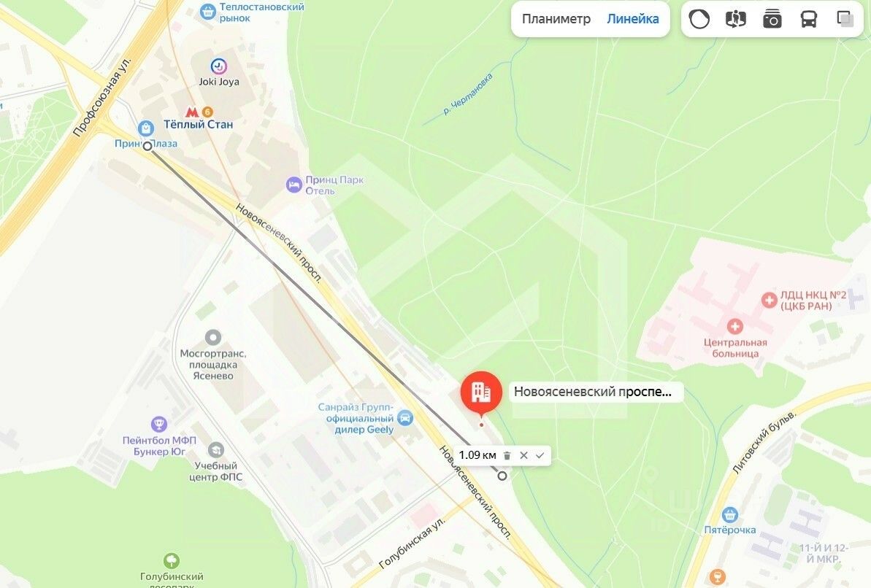This screenshot has width=871, height=588.
Task: Select Принц Парк Отель hotel icon
Action: coord(293,185)
